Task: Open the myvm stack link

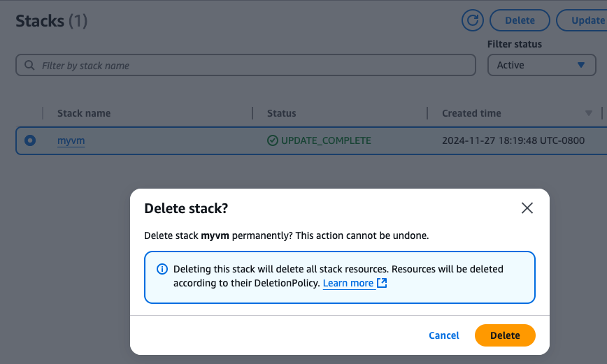Action: 71,140
